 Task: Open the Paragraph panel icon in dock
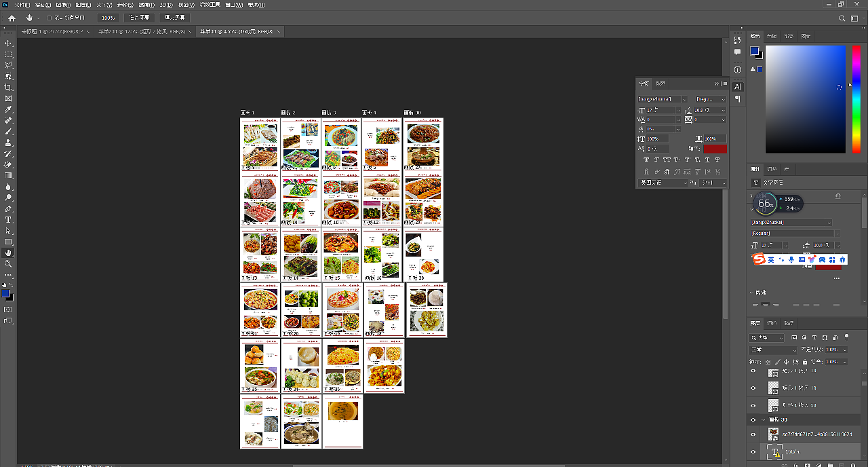pos(738,99)
